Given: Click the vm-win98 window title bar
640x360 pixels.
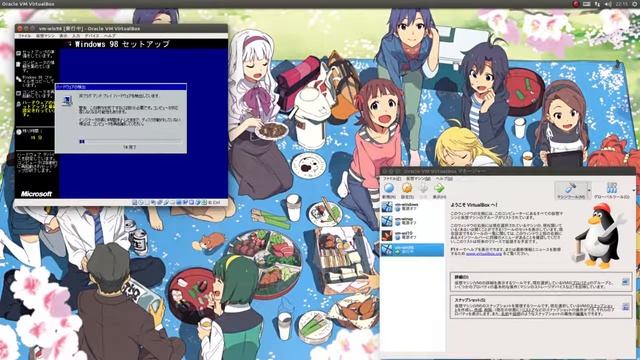Looking at the screenshot, I should point(121,29).
